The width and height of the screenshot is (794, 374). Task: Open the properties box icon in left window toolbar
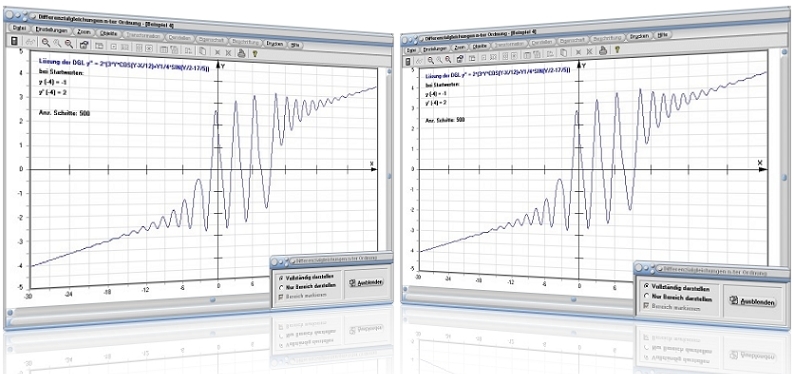click(84, 45)
